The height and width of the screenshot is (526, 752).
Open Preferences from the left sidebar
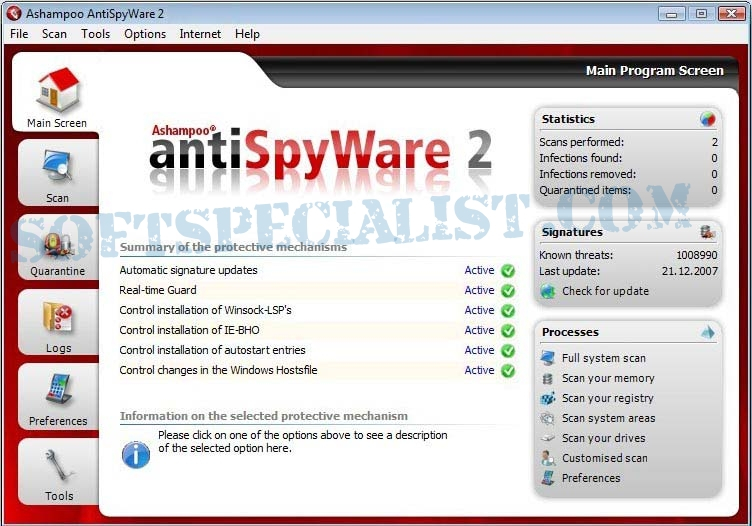click(x=57, y=397)
